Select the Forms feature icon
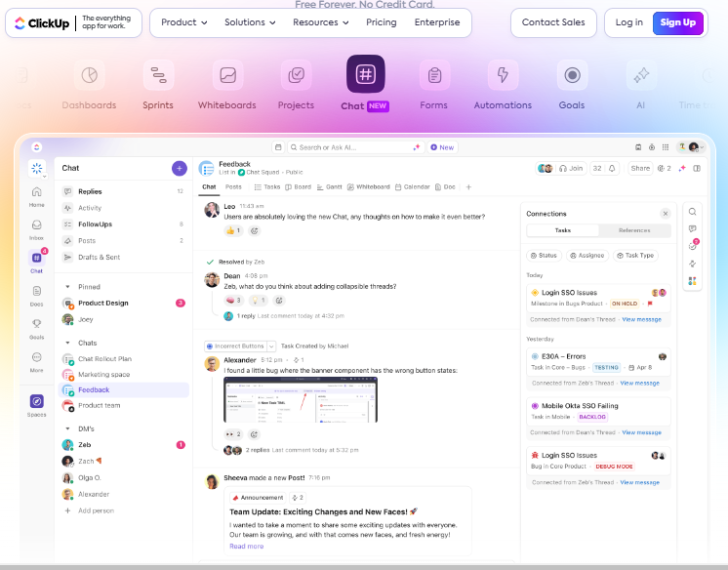This screenshot has height=570, width=728. [x=434, y=75]
